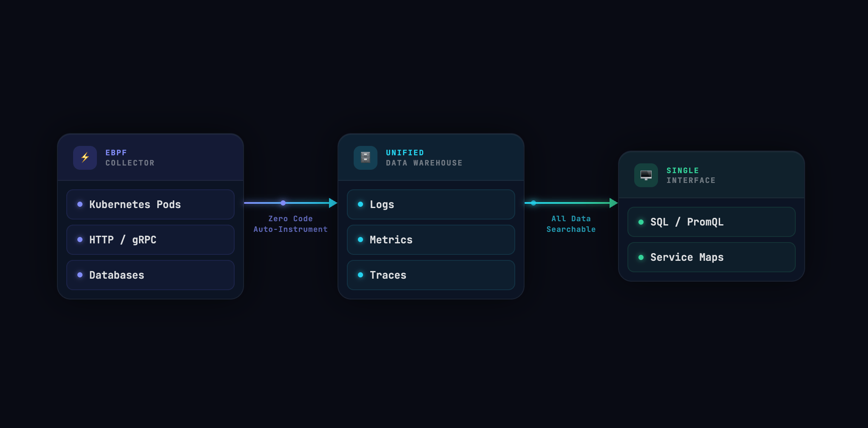This screenshot has height=428, width=868.
Task: Select the server icon on Unified Data Warehouse
Action: click(365, 157)
